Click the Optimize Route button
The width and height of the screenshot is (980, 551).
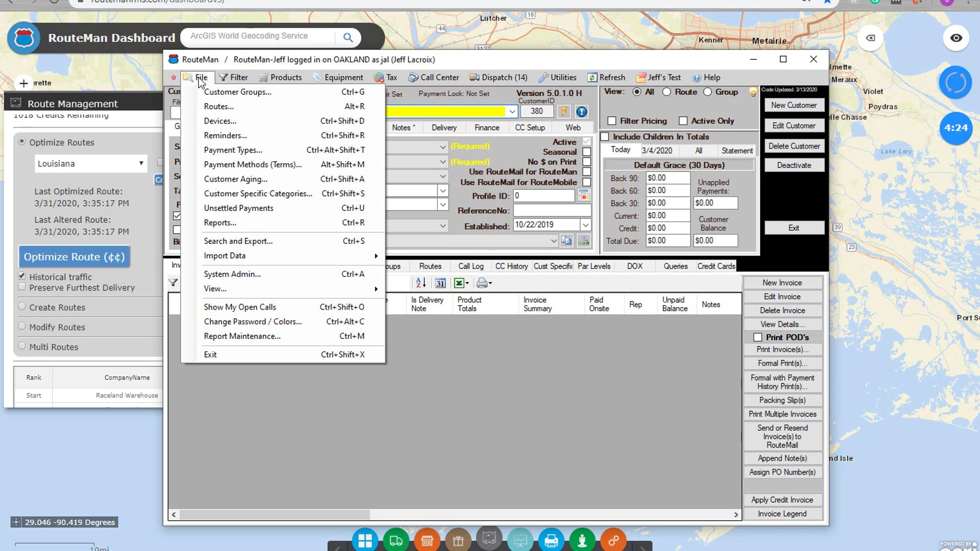click(x=75, y=257)
